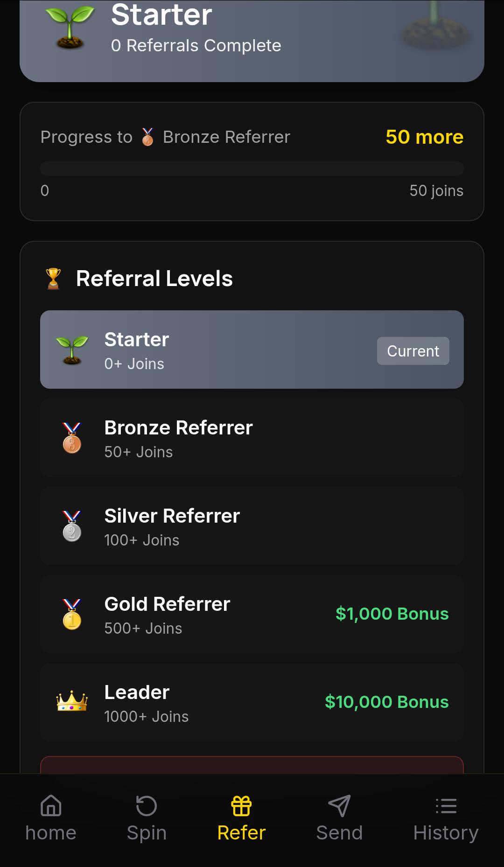Click the crown icon for Leader
Viewport: 504px width, 867px height.
tap(72, 701)
